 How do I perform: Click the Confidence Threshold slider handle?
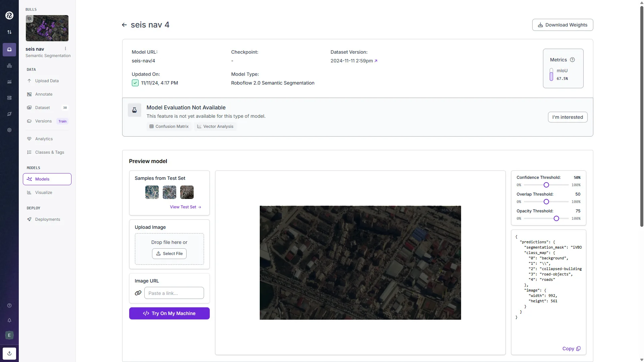click(x=546, y=185)
